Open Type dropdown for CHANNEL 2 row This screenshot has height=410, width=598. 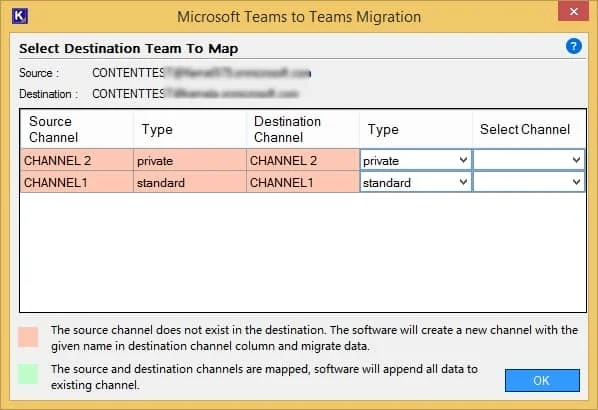click(x=415, y=160)
